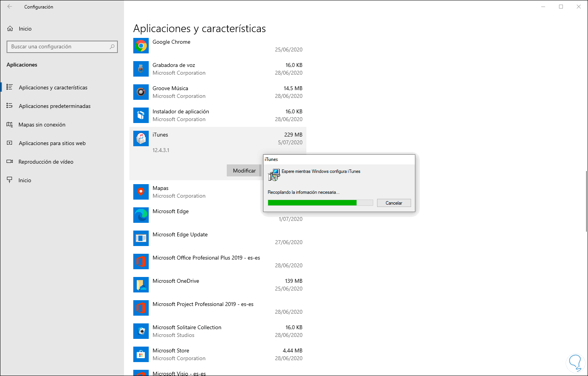Select the Microsoft Office Profesional Plus 2019 icon
Screen dimensions: 588x376
[x=141, y=261]
